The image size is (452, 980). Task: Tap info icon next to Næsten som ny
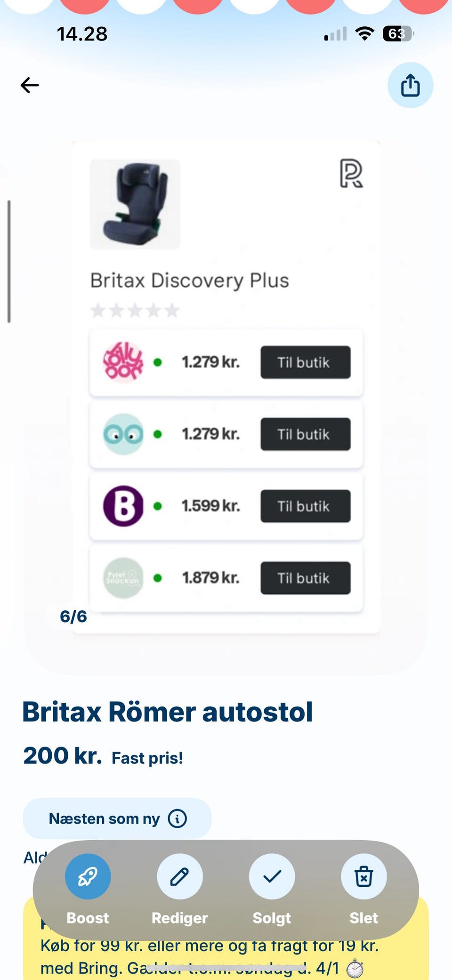pos(178,818)
